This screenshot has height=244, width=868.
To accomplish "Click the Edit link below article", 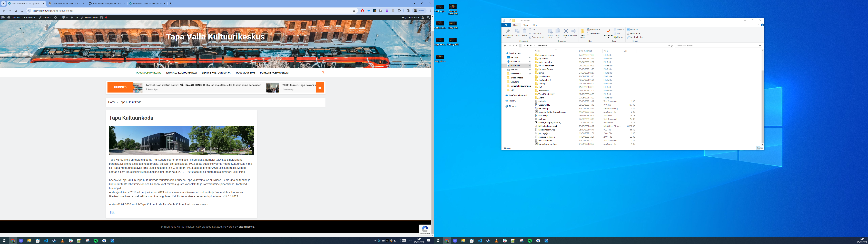I will click(112, 213).
